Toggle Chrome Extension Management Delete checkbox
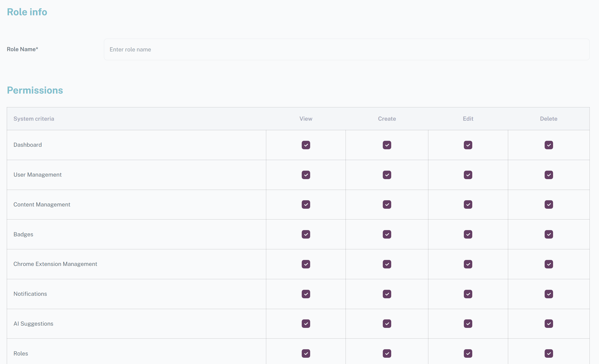Viewport: 599px width, 364px height. [549, 264]
